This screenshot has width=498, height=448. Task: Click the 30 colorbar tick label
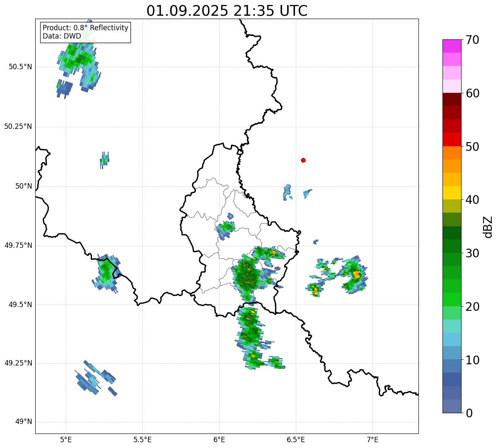tap(472, 253)
